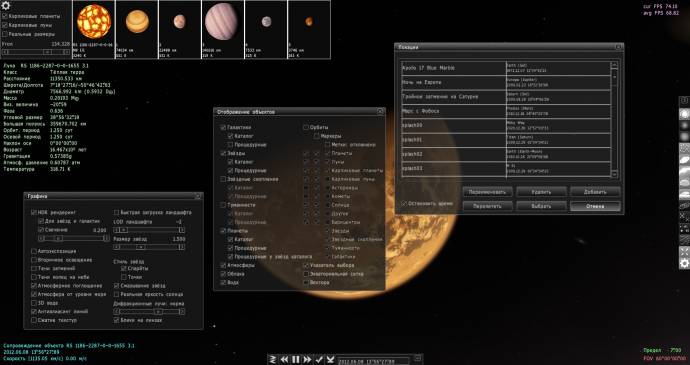Image resolution: width=690 pixels, height=365 pixels.
Task: Select the Ночь на Европе location row
Action: click(x=506, y=82)
